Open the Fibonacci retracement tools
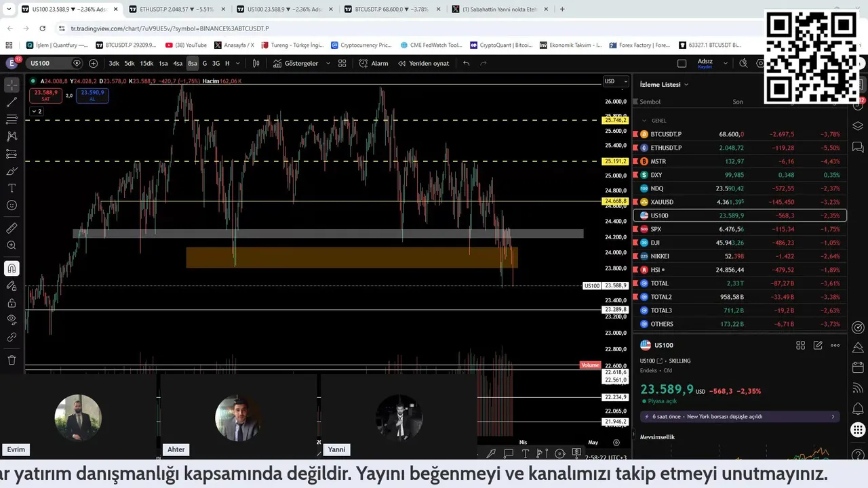The width and height of the screenshot is (868, 488). tap(12, 119)
